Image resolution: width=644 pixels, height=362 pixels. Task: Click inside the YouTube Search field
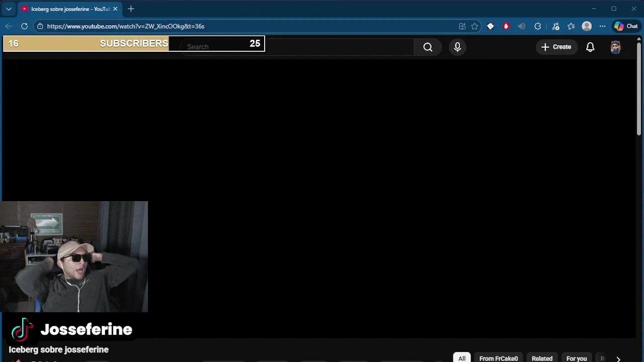pyautogui.click(x=297, y=47)
